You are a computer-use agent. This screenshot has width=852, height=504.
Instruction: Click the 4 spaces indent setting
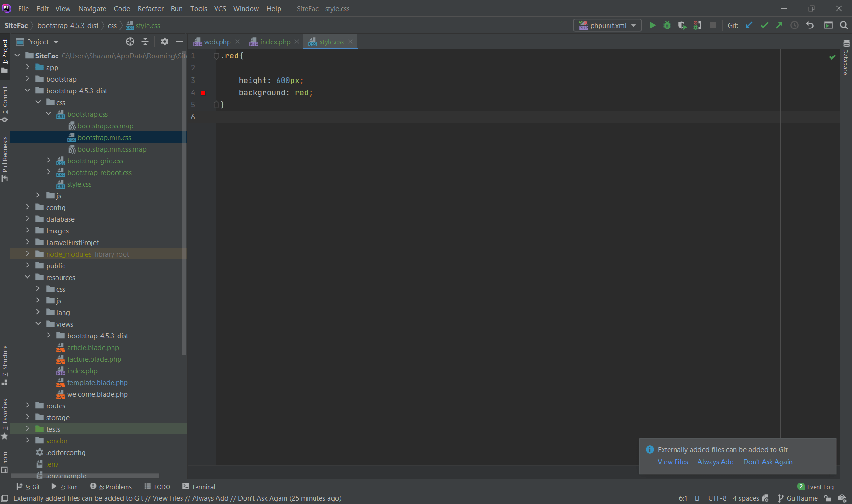pos(746,498)
